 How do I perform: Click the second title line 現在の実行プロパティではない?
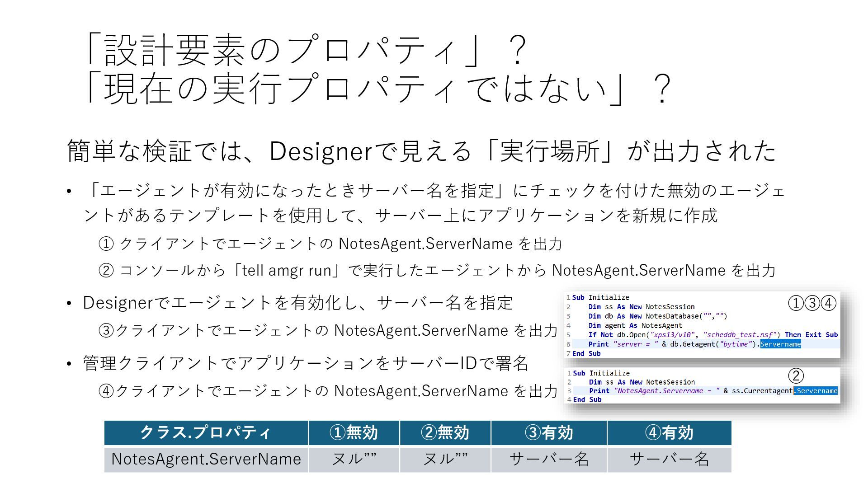(x=378, y=89)
